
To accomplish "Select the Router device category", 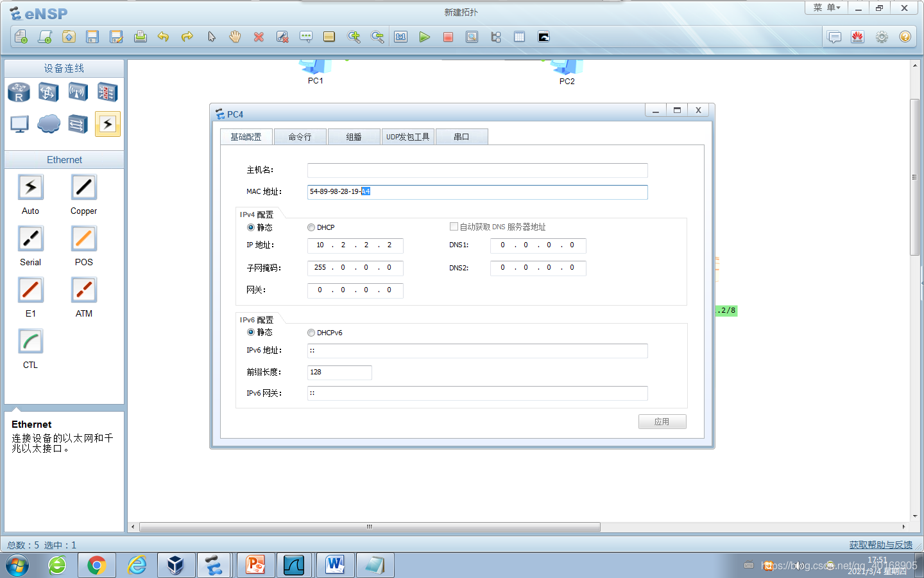I will 19,92.
